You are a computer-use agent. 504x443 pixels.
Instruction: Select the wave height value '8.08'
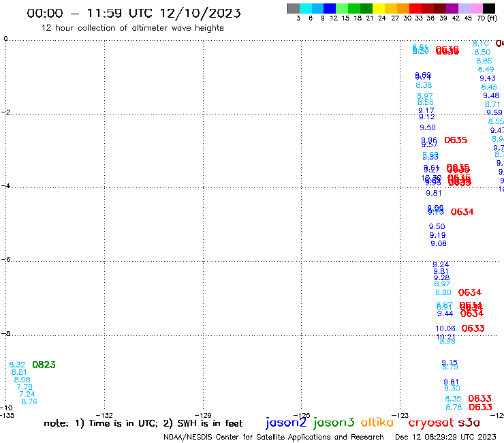pos(22,380)
